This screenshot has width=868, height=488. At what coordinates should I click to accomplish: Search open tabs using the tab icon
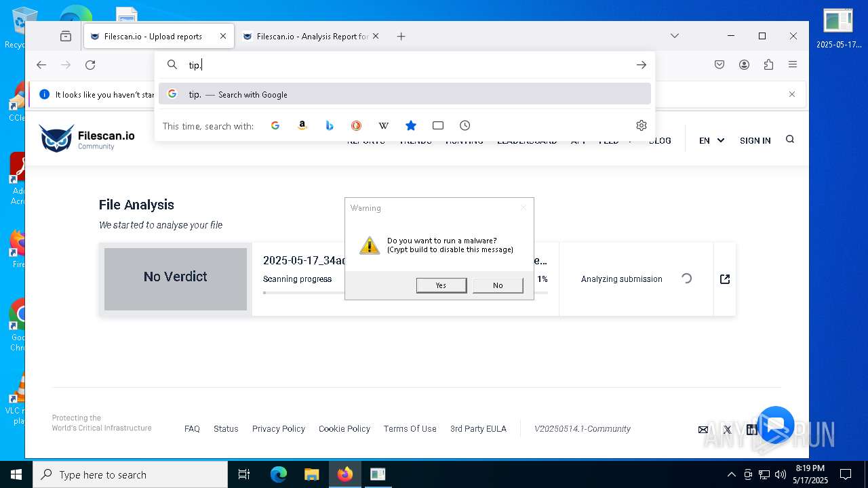438,125
